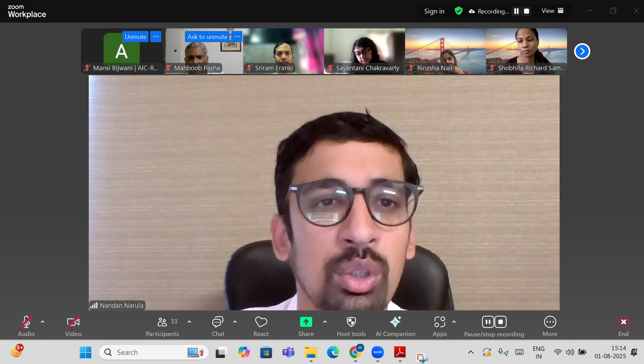Open the Participants panel
Screen dimensions: 644x364
point(162,326)
